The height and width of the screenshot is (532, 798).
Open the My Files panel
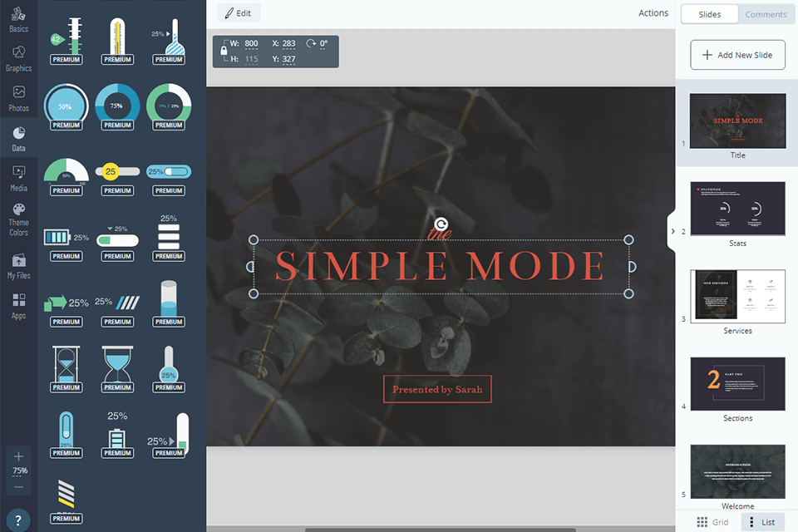[18, 266]
